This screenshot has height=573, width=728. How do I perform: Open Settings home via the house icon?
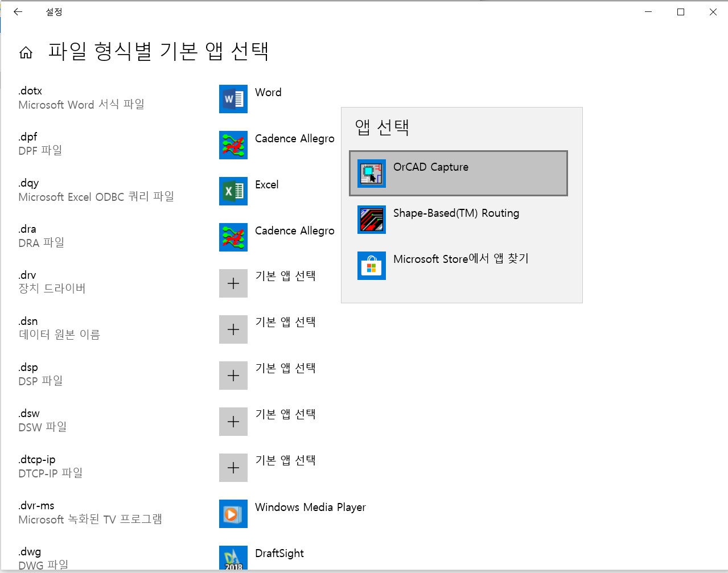tap(26, 53)
